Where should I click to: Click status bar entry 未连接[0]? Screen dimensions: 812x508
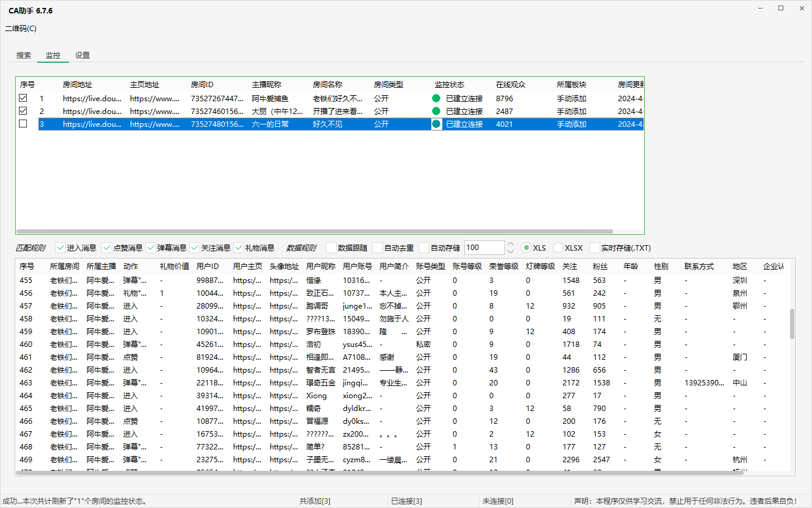point(498,501)
